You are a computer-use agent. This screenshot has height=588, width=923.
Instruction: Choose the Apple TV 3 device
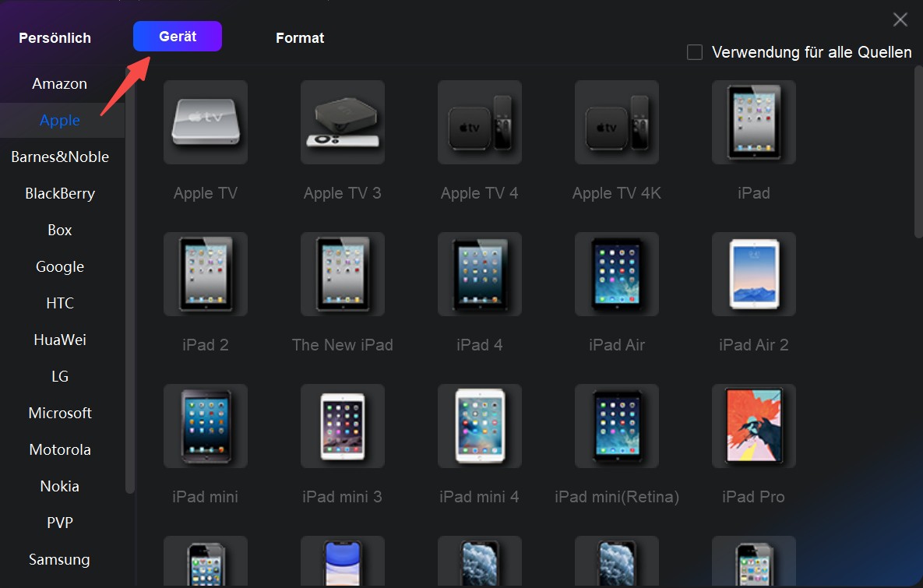(x=343, y=121)
